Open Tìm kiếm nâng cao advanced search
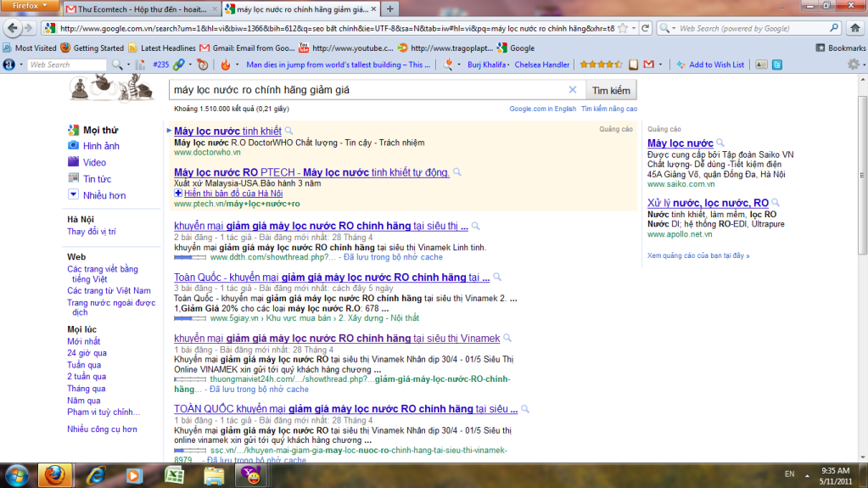 point(609,109)
